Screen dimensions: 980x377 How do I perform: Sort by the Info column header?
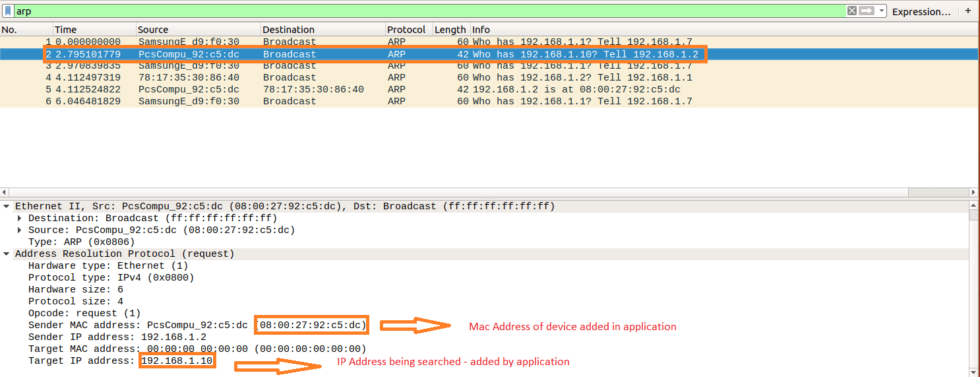pos(724,30)
